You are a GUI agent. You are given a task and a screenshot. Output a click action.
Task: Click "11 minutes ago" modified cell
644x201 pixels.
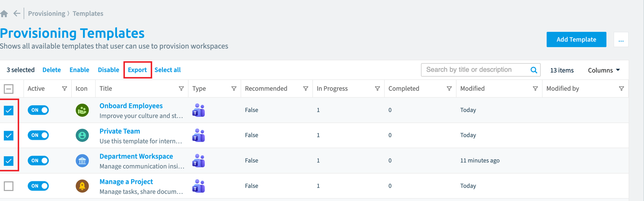[x=480, y=160]
